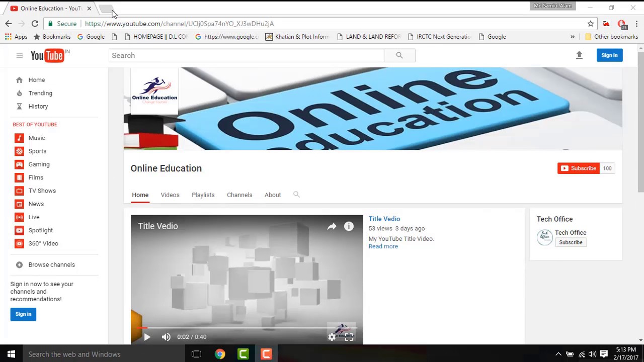
Task: Click the search magnifier button
Action: [399, 55]
